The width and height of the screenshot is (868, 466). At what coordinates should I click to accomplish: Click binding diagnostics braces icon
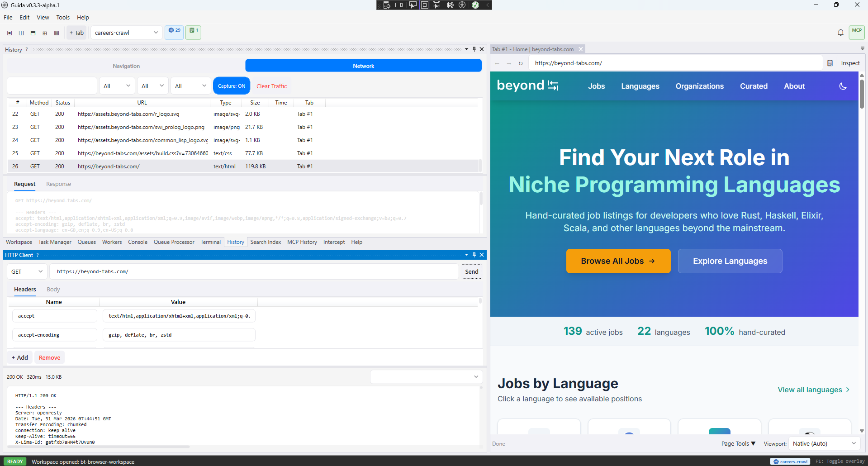(x=450, y=5)
